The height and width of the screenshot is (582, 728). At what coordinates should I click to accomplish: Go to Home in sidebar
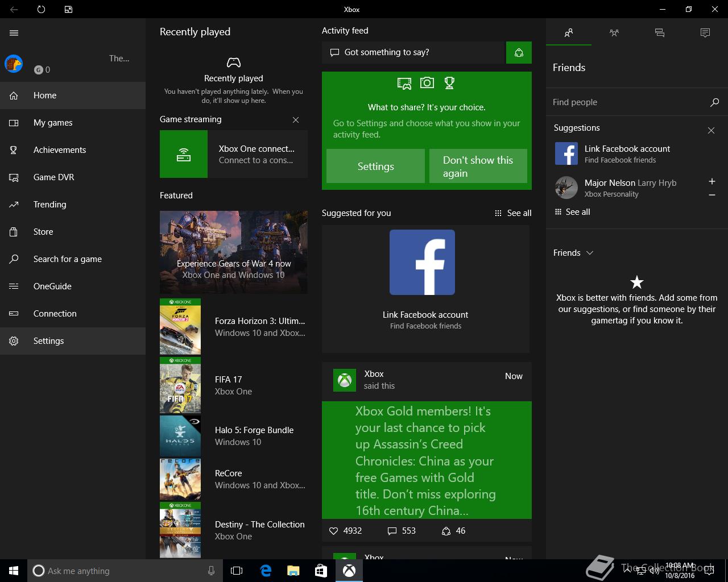pos(73,95)
